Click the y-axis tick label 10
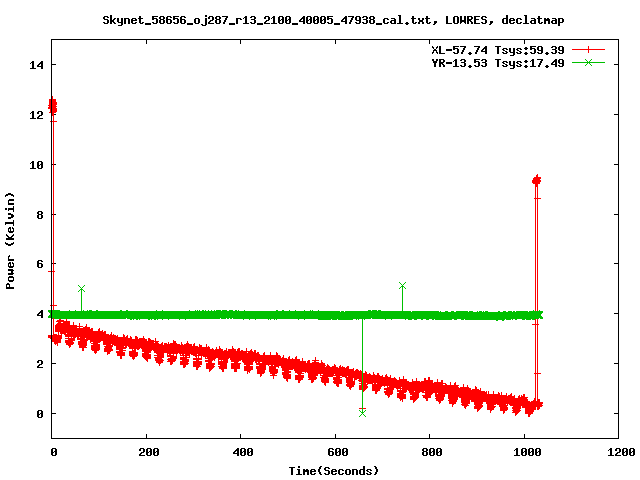The width and height of the screenshot is (640, 480). (36, 164)
